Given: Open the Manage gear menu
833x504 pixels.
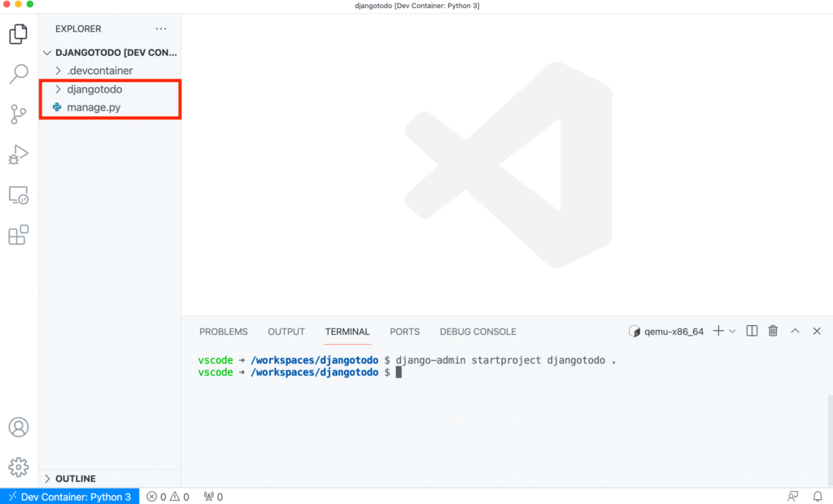Looking at the screenshot, I should tap(19, 467).
